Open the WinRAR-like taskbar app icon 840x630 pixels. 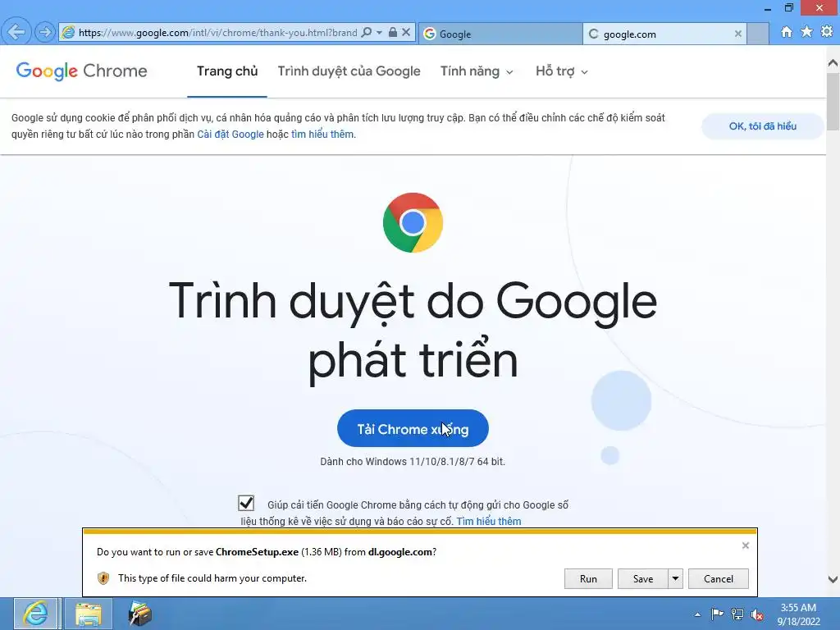(140, 614)
